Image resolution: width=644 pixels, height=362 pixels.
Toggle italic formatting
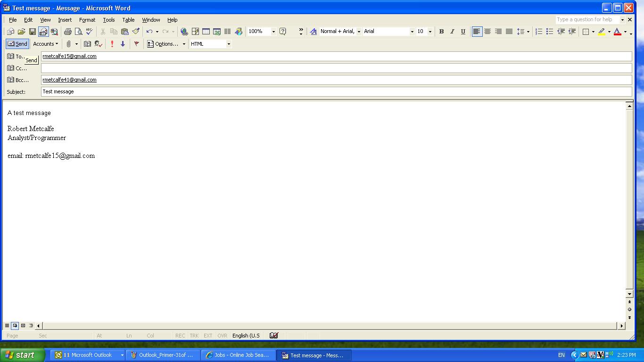pyautogui.click(x=452, y=32)
